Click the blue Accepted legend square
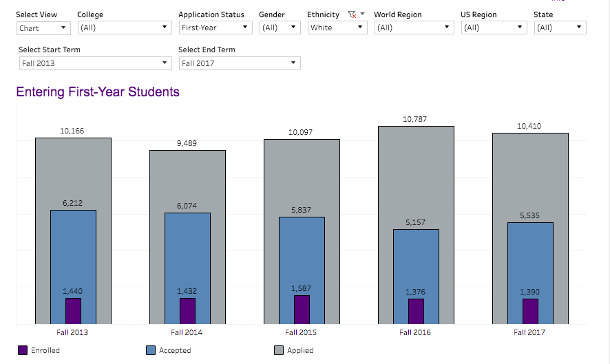The width and height of the screenshot is (610, 364). tap(151, 350)
